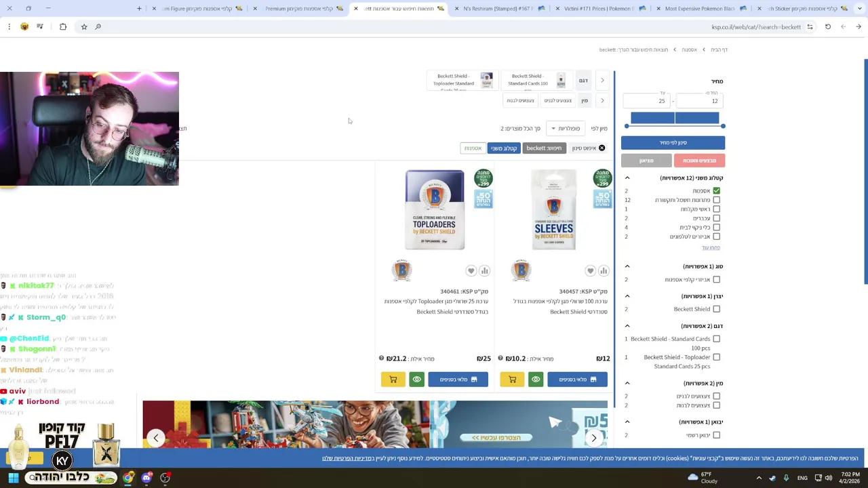Add Sleeves product to wishlist heart
This screenshot has height=488, width=868.
[590, 271]
